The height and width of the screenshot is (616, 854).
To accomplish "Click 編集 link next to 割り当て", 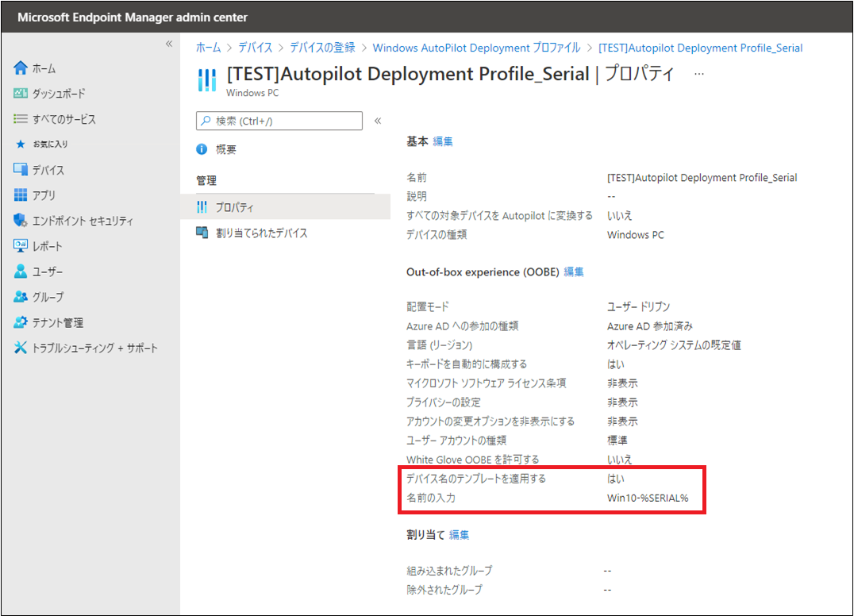I will (459, 535).
